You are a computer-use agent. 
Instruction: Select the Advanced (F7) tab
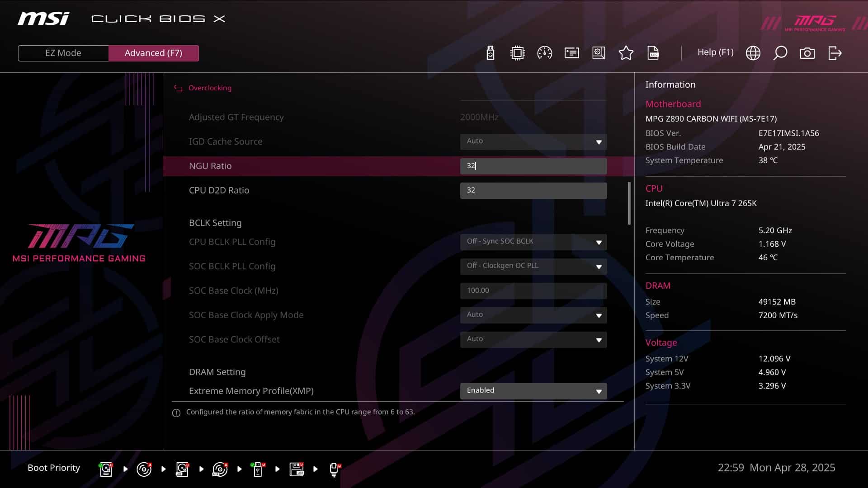tap(154, 53)
